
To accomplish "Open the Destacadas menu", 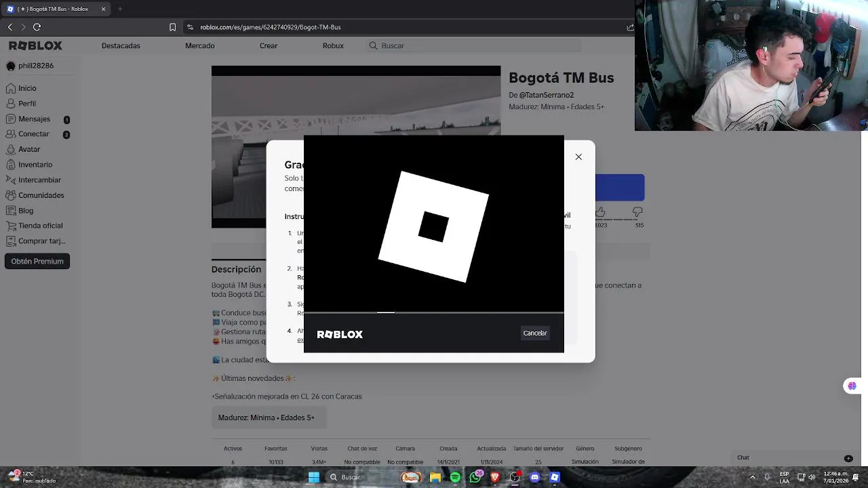I will tap(121, 45).
